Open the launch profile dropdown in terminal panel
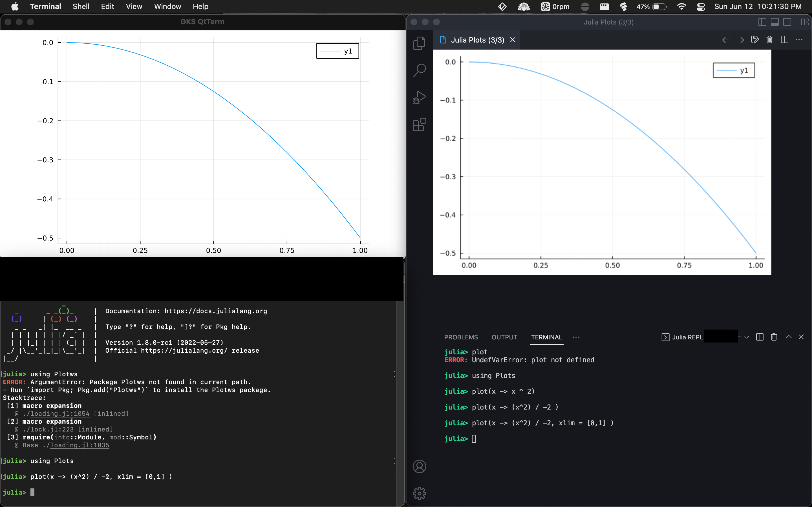The height and width of the screenshot is (507, 812). 746,337
